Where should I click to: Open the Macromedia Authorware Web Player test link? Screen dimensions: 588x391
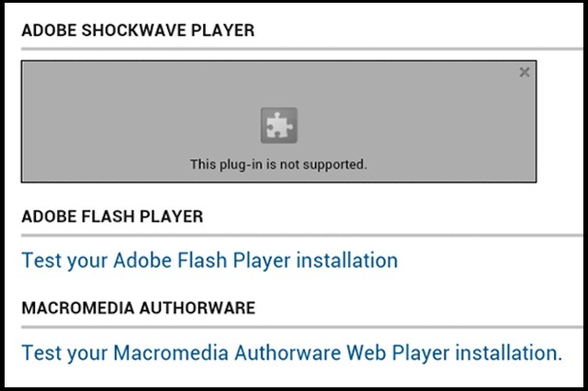click(292, 353)
